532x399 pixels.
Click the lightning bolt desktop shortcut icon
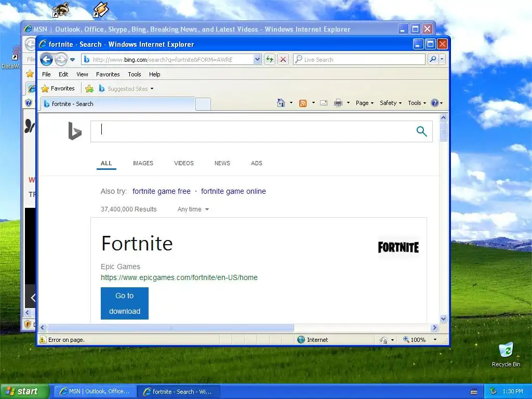[x=101, y=9]
